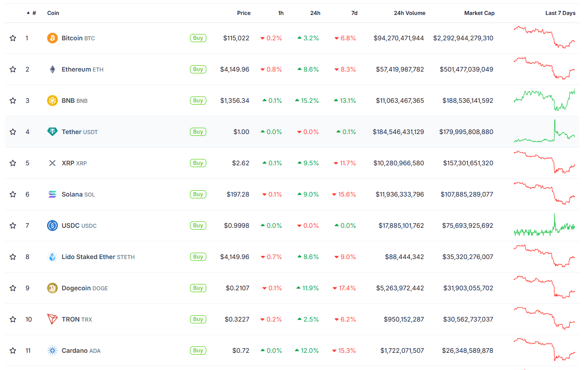Click the BNB yellow coin icon

tap(52, 101)
